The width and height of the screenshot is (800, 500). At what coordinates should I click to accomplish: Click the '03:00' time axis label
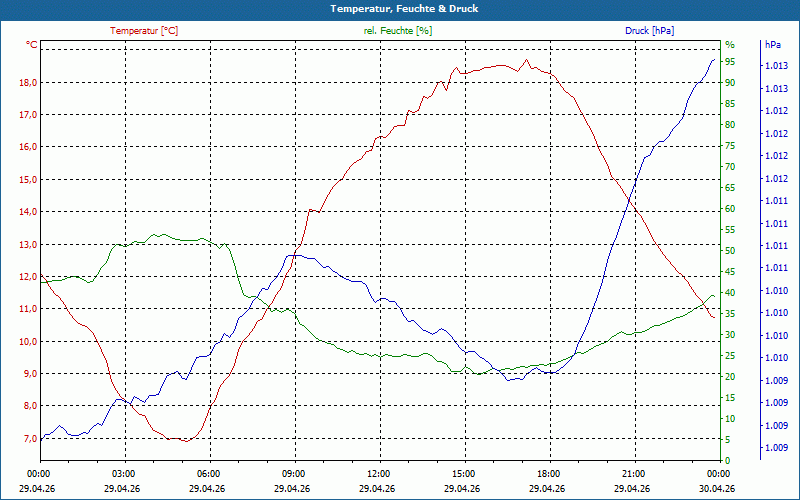pyautogui.click(x=122, y=473)
